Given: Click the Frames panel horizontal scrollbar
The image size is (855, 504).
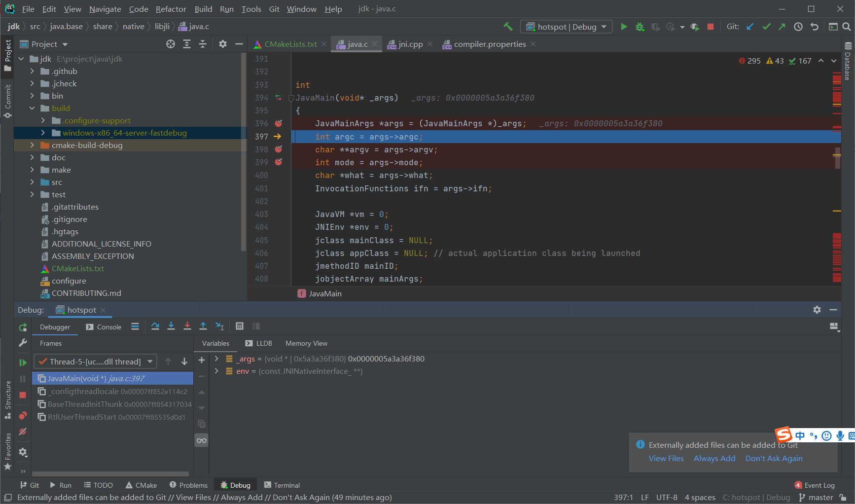Looking at the screenshot, I should tap(110, 474).
